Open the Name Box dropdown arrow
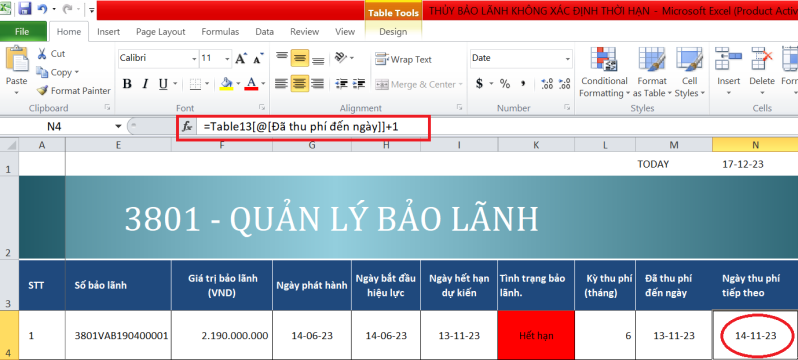The width and height of the screenshot is (798, 360). (119, 126)
